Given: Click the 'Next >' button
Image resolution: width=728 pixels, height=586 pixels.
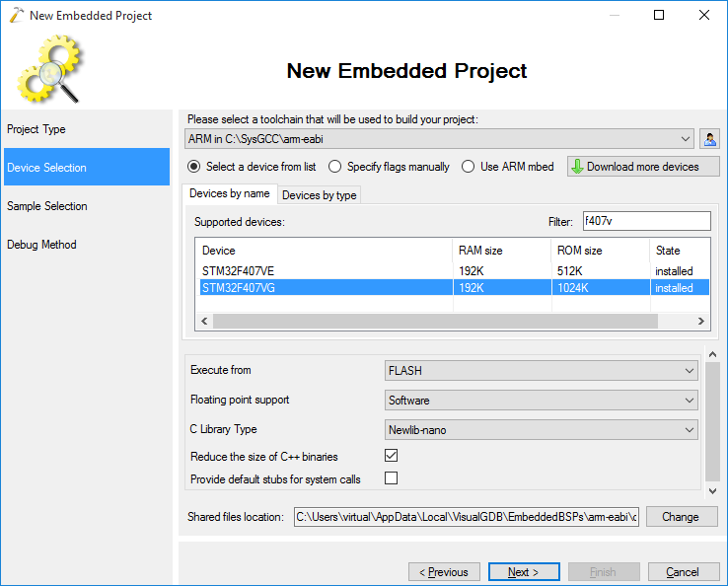Looking at the screenshot, I should point(524,572).
